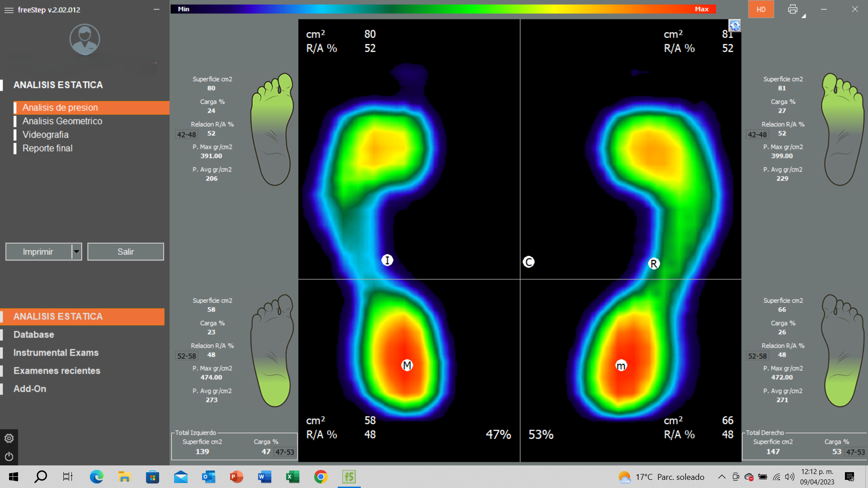Open the Imprimir dropdown arrow
Image resolution: width=868 pixels, height=488 pixels.
pos(76,252)
